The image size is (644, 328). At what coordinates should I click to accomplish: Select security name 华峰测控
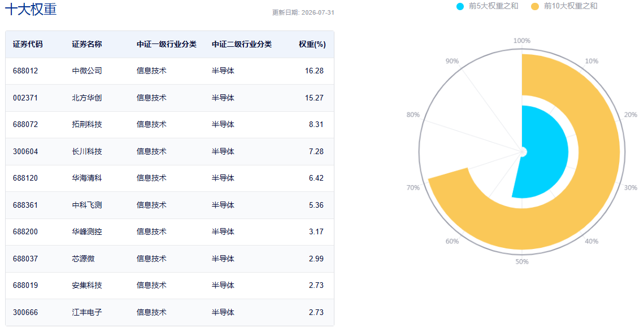click(x=87, y=232)
